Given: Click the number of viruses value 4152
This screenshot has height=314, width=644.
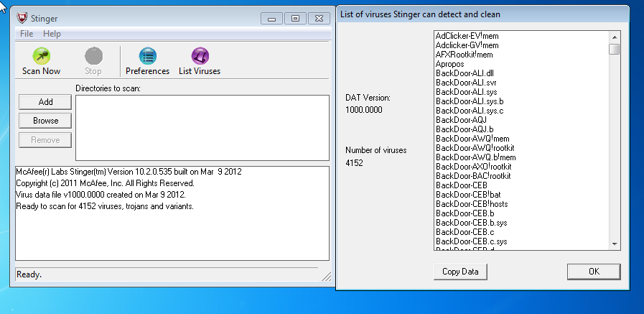Looking at the screenshot, I should click(x=354, y=163).
